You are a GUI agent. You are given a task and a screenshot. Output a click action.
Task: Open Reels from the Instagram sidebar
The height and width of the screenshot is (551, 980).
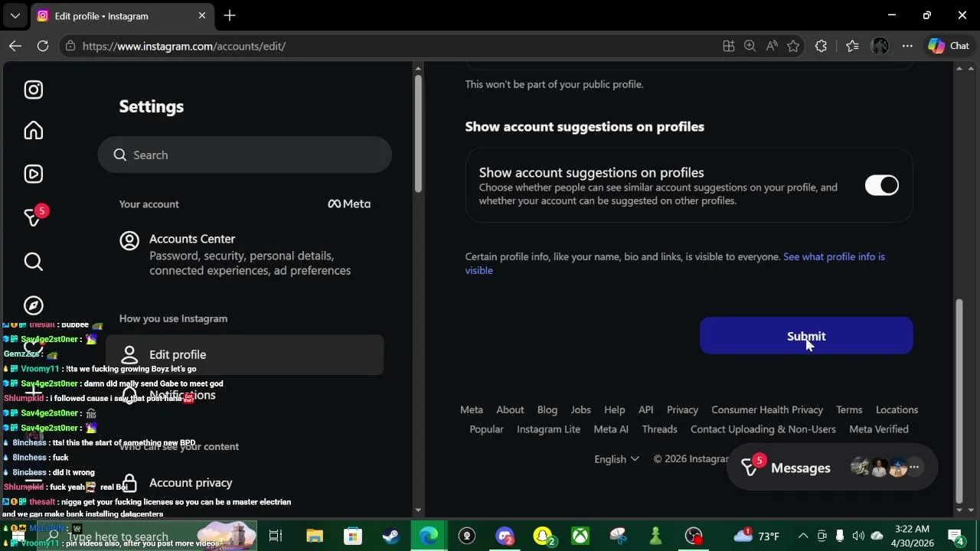tap(33, 174)
